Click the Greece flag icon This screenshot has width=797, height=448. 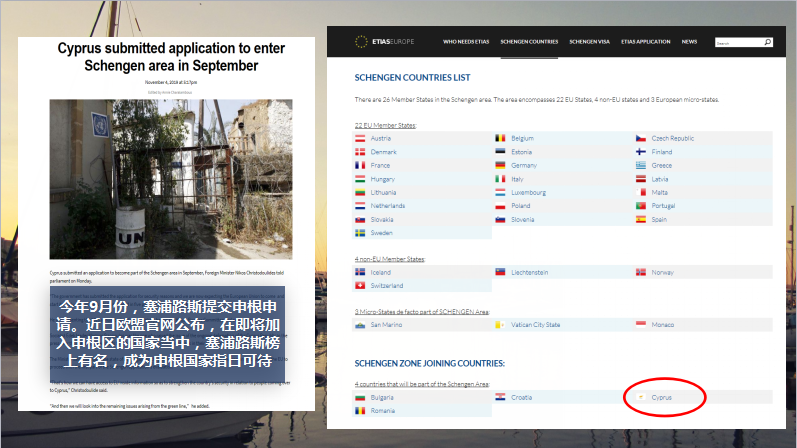(x=640, y=165)
